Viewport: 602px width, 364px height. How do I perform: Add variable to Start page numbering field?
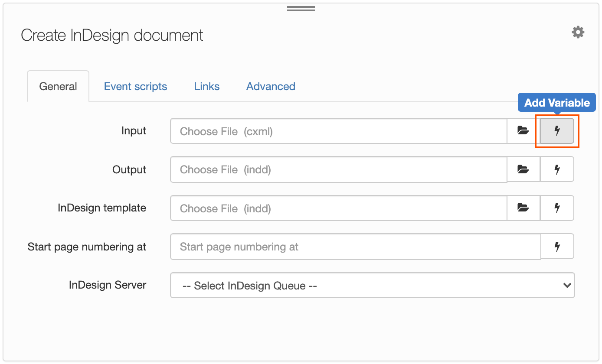pyautogui.click(x=557, y=247)
